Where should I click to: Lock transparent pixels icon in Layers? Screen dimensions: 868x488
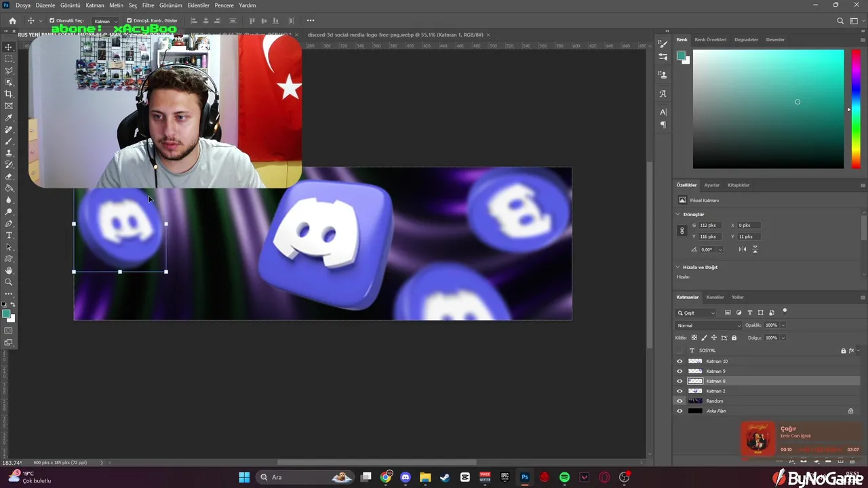pos(694,338)
